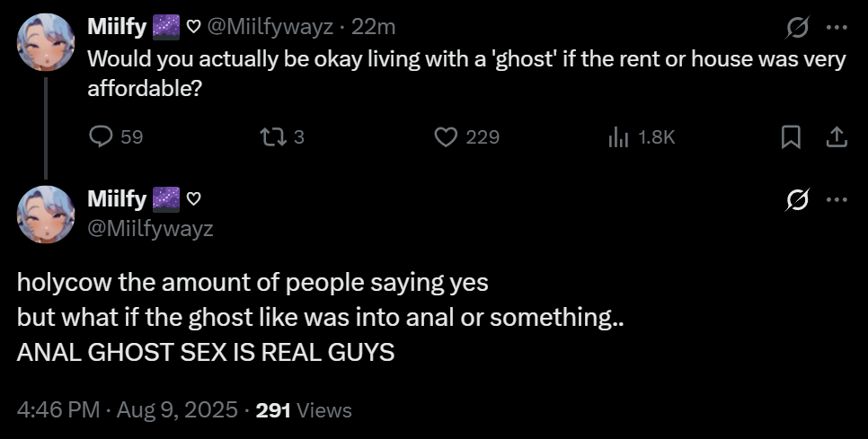Viewport: 868px width, 439px height.
Task: Like the first tweet with 229 hearts
Action: pos(447,137)
